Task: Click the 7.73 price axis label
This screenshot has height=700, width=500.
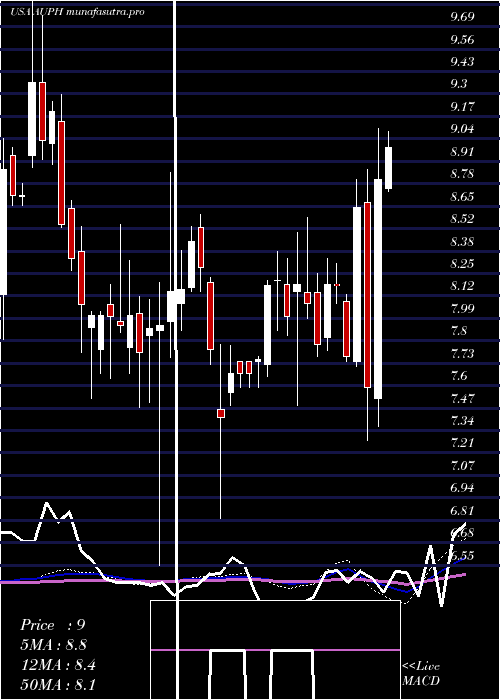Action: 462,354
